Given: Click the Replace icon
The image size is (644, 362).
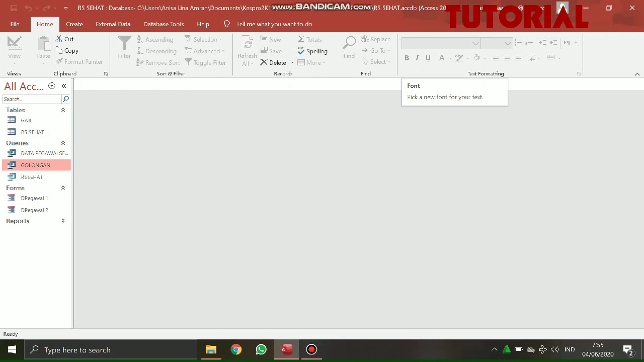Looking at the screenshot, I should pos(365,39).
